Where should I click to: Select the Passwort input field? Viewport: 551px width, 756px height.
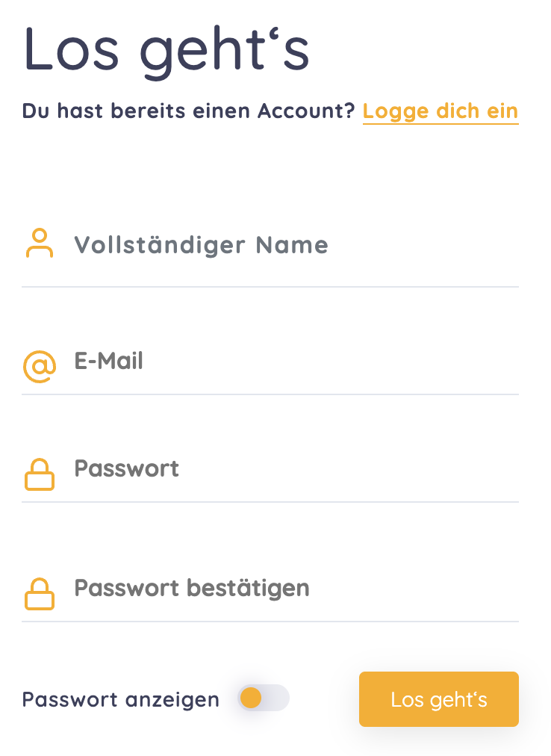tap(291, 469)
